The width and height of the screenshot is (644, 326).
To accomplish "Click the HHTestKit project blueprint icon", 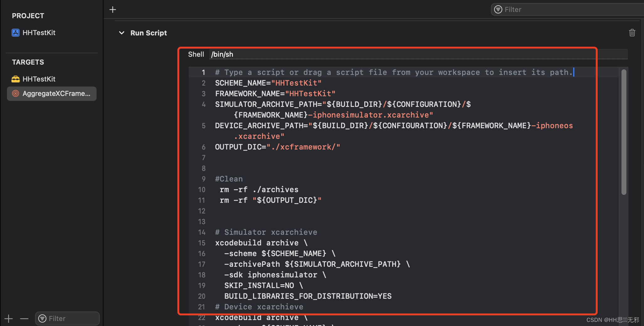I will coord(16,33).
